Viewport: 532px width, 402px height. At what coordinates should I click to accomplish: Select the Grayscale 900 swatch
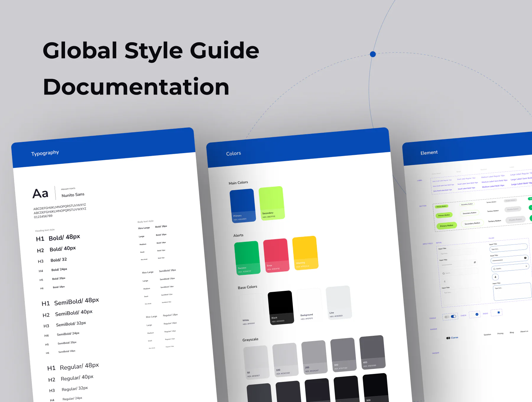(376, 388)
